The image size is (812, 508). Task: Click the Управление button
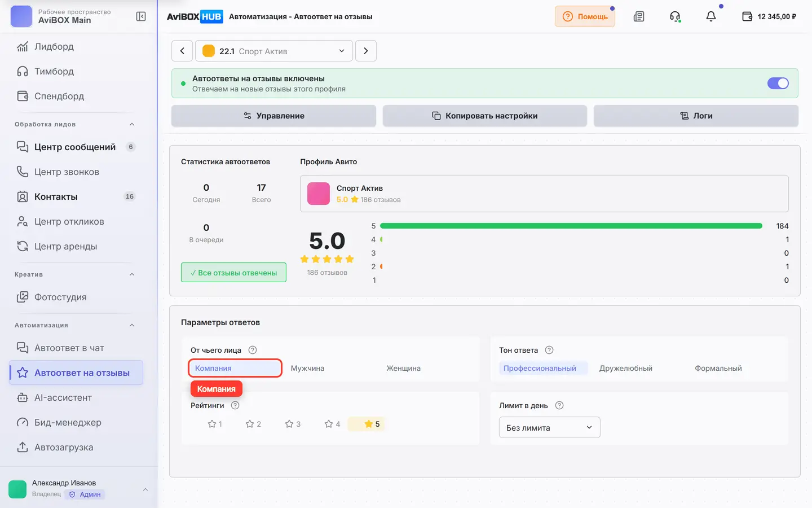[x=273, y=116]
